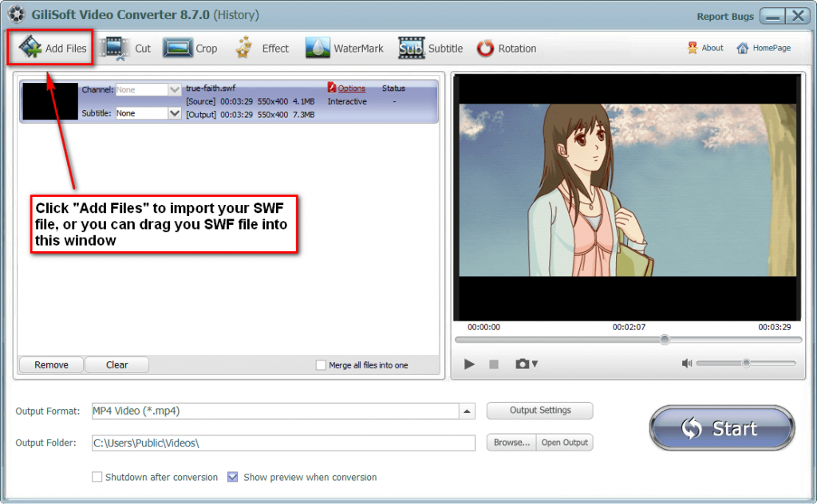Click the Report Bugs link
The height and width of the screenshot is (504, 817).
pyautogui.click(x=725, y=16)
